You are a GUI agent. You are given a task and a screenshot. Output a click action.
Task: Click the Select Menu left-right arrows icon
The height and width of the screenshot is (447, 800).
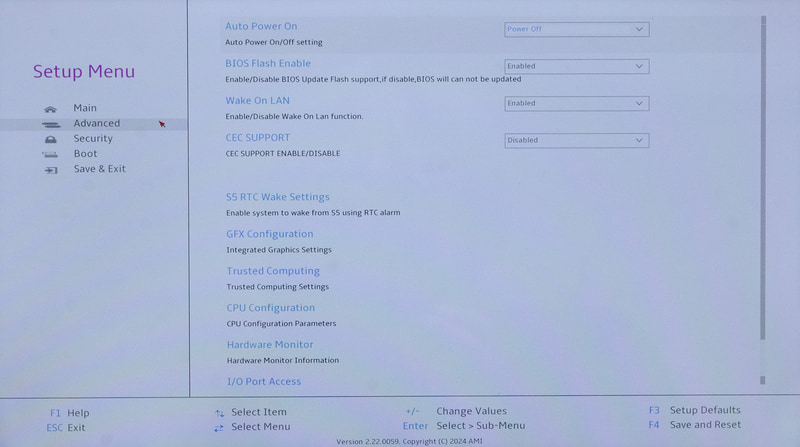(219, 428)
